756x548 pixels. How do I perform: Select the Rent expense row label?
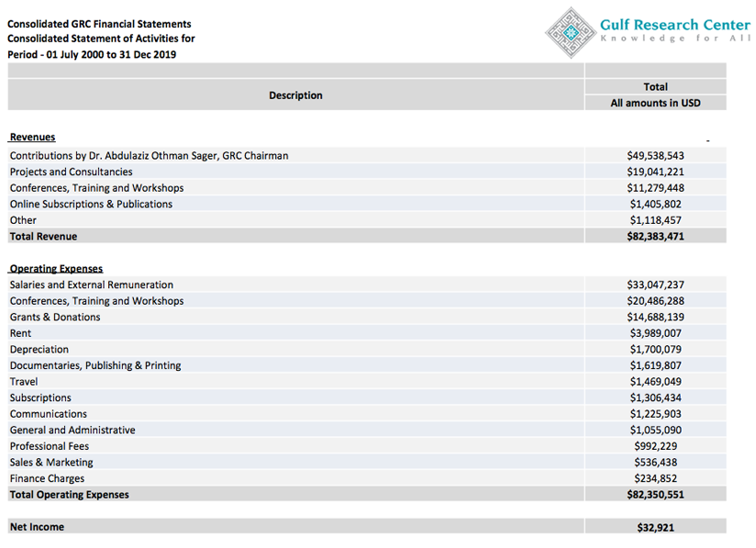click(x=20, y=333)
